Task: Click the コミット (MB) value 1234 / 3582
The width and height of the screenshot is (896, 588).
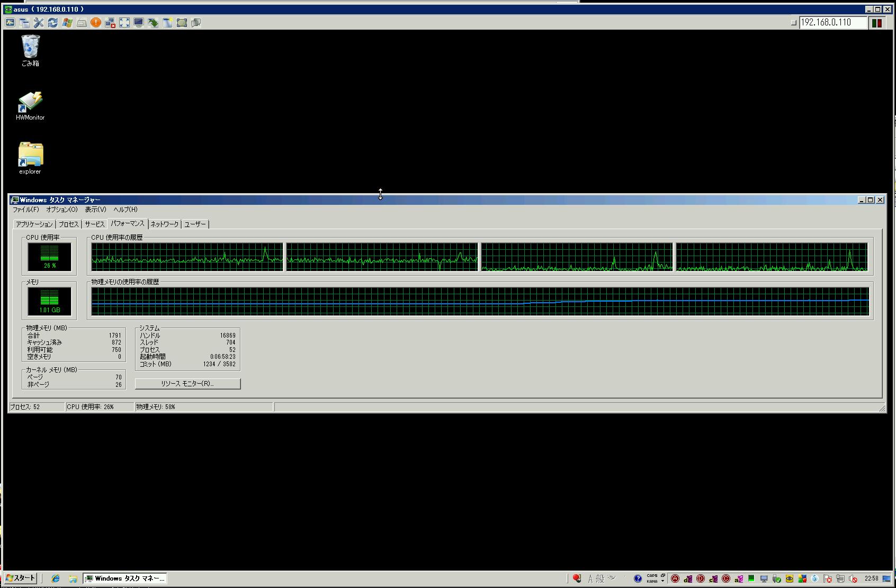Action: pyautogui.click(x=219, y=364)
